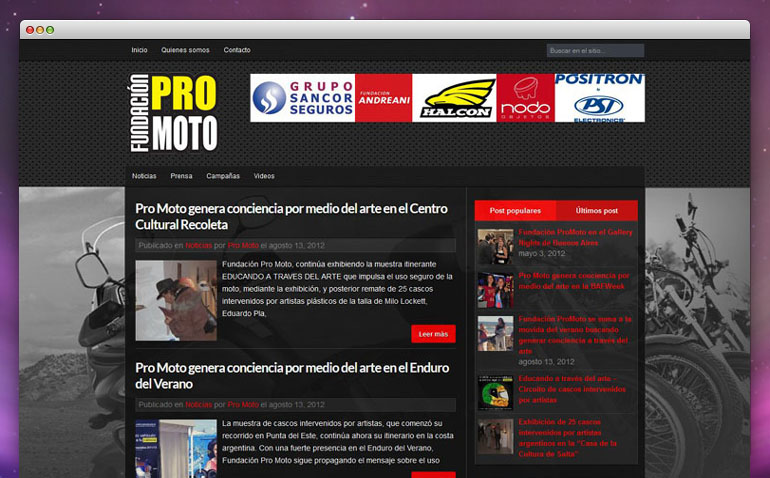
Task: Open Circuito de cascos intervenidos popular post
Action: 572,389
